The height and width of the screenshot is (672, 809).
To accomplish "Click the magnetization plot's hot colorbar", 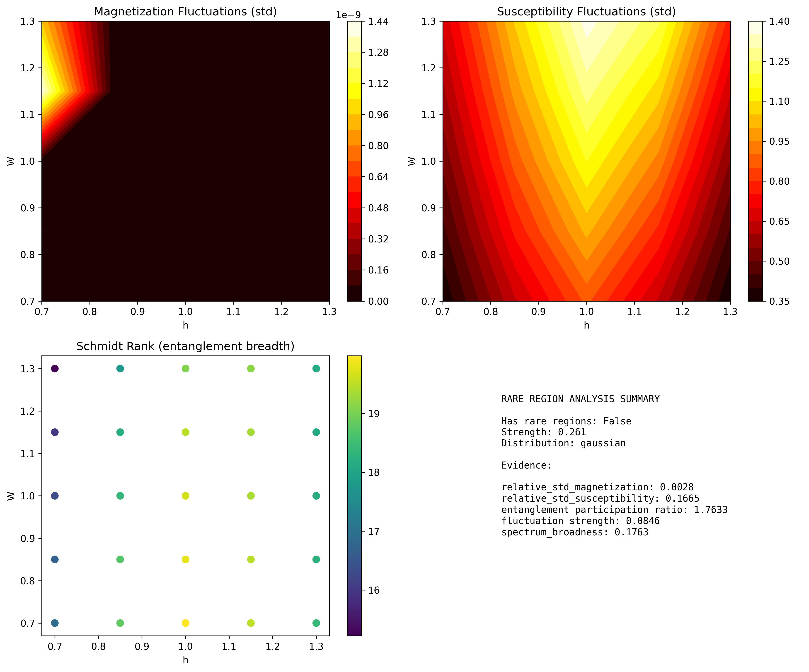I will point(354,161).
